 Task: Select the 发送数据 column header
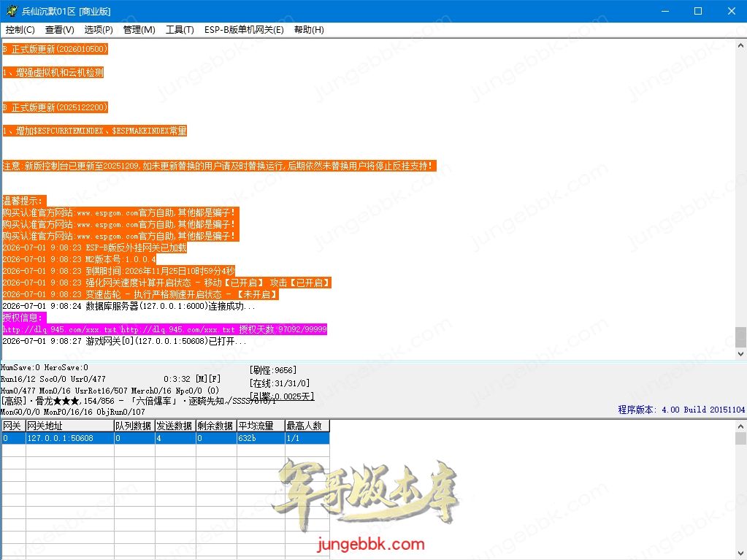175,426
